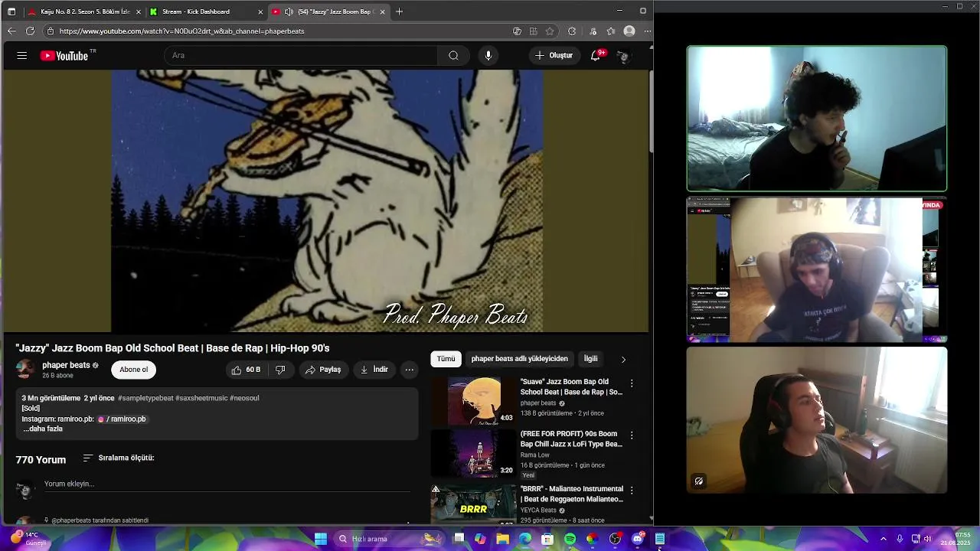Open tab actions menu icon
The height and width of the screenshot is (551, 980).
pyautogui.click(x=11, y=11)
